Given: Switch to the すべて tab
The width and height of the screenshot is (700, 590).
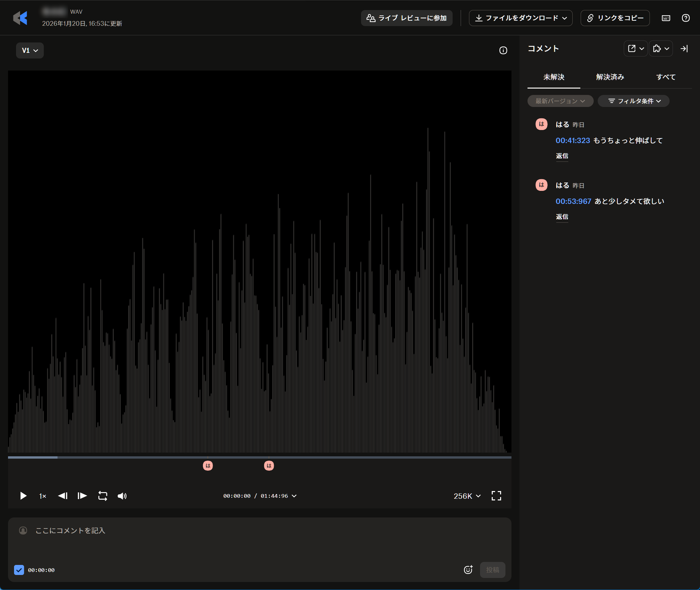Looking at the screenshot, I should [x=666, y=77].
